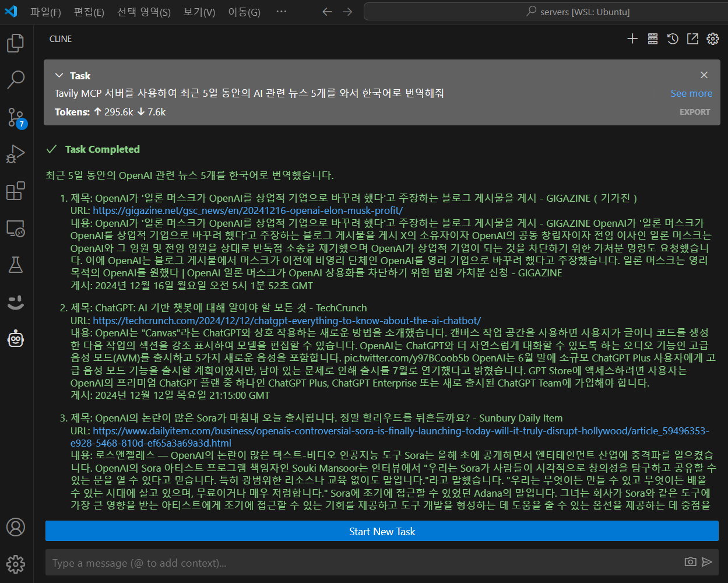Click the Tokens count 295.6k text

pos(119,112)
